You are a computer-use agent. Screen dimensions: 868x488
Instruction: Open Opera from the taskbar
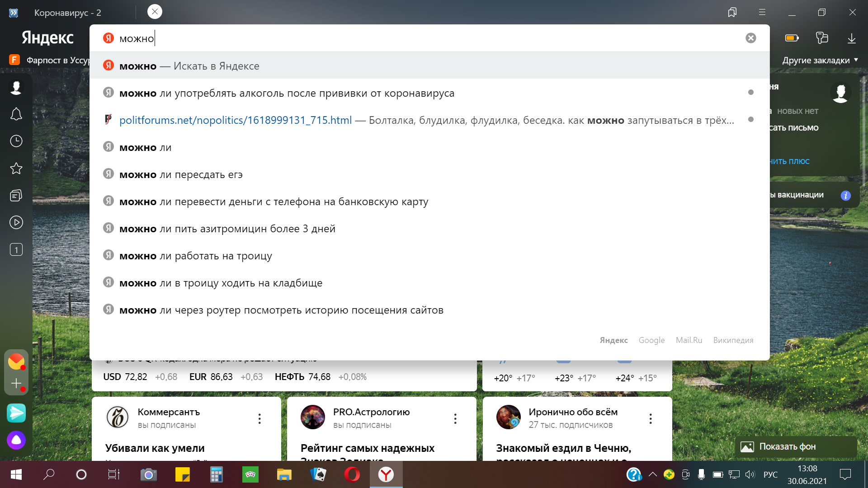[x=352, y=474]
